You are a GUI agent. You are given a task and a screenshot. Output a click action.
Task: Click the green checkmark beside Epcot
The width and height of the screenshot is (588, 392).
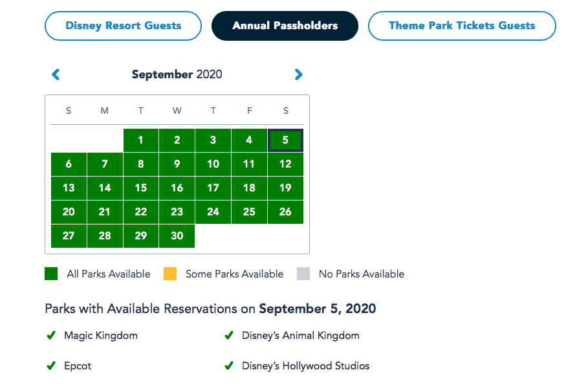tap(50, 366)
